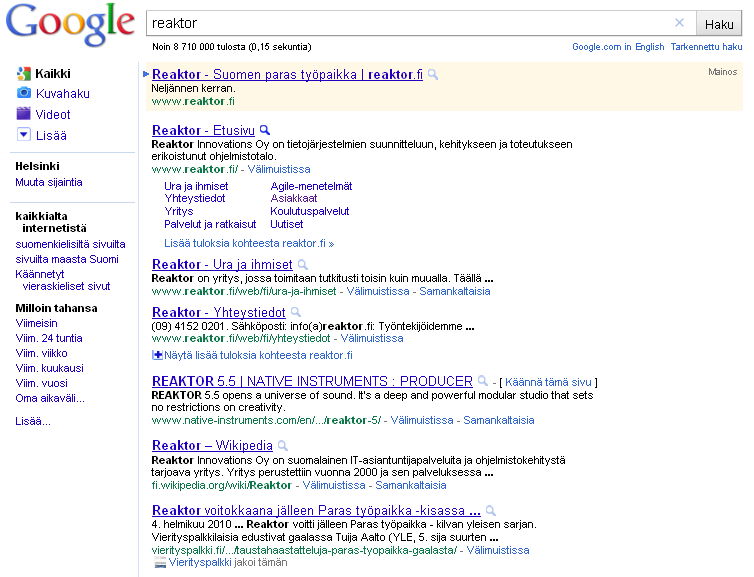Click preview magnifier next to Reaktor - Etusivu
754x577 pixels.
pyautogui.click(x=264, y=130)
